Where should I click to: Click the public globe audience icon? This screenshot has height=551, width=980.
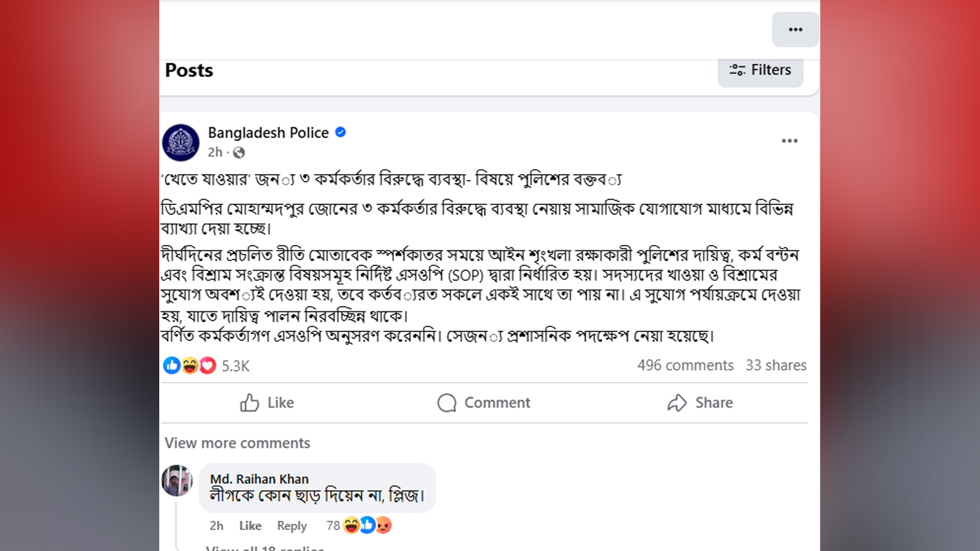pos(239,153)
